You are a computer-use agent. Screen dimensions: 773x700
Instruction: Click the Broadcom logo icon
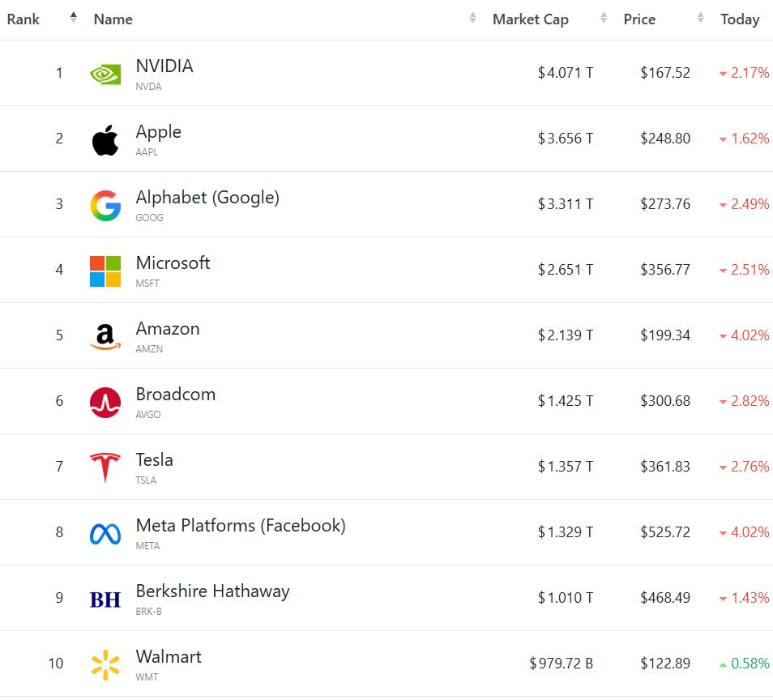coord(105,402)
